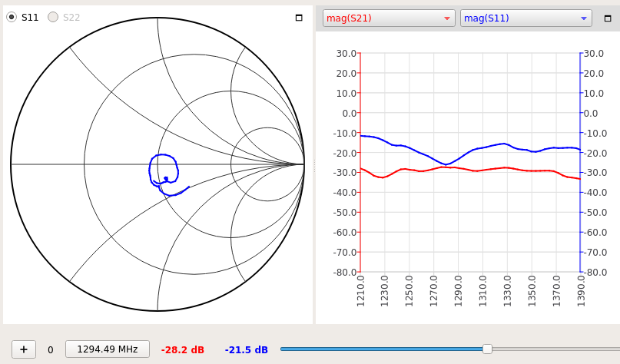Click the 1294.49 MHz frequency button

click(x=108, y=349)
